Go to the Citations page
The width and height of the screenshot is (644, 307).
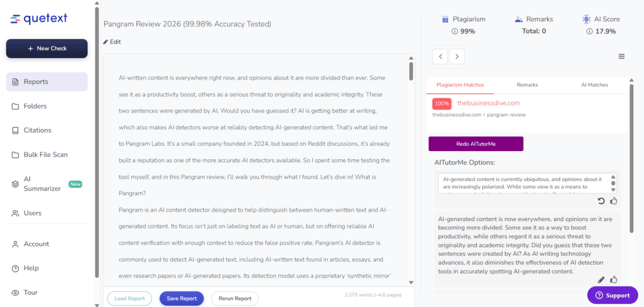tap(37, 130)
